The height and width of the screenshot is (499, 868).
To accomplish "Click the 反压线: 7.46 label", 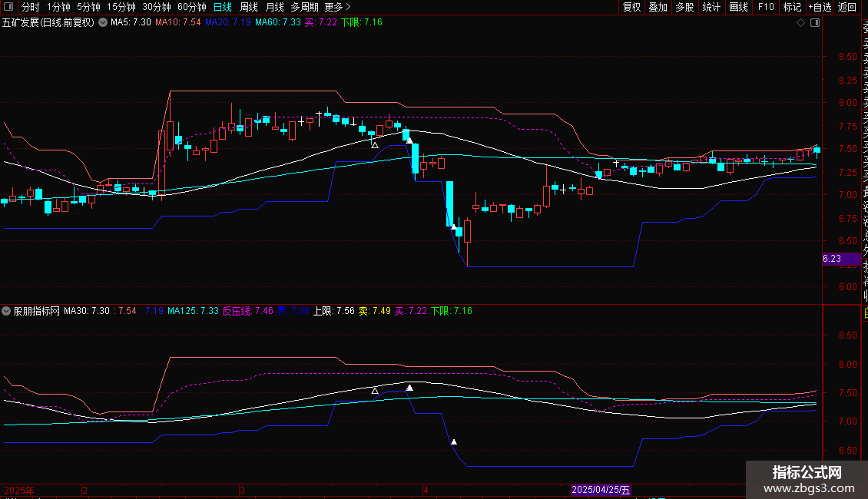I will click(248, 311).
